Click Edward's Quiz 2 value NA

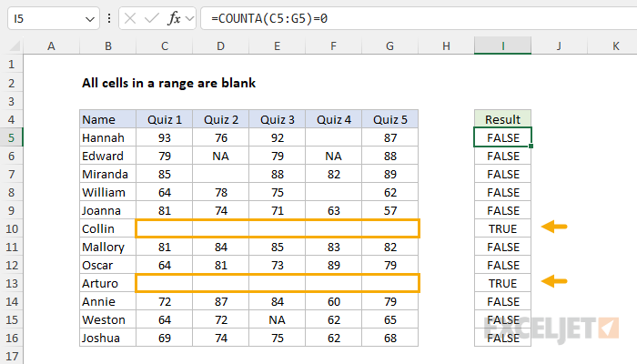(x=220, y=156)
